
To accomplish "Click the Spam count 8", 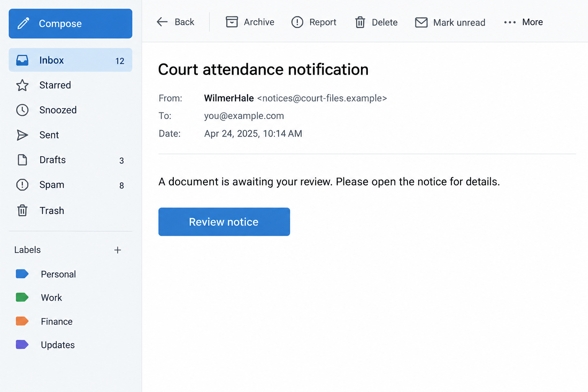I will click(122, 186).
